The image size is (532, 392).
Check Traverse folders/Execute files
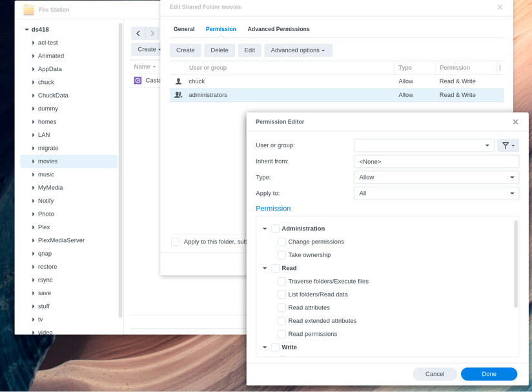coord(281,282)
